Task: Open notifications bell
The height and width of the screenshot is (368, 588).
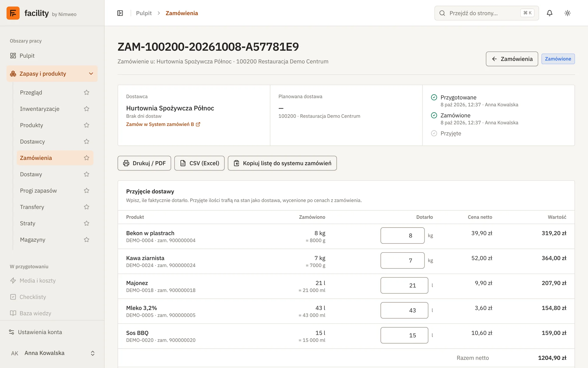Action: point(549,13)
